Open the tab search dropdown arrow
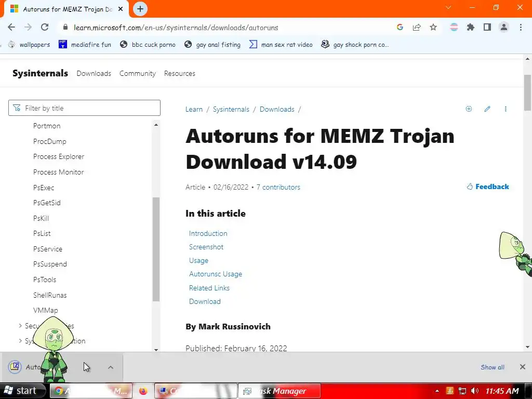The image size is (532, 399). pyautogui.click(x=448, y=7)
